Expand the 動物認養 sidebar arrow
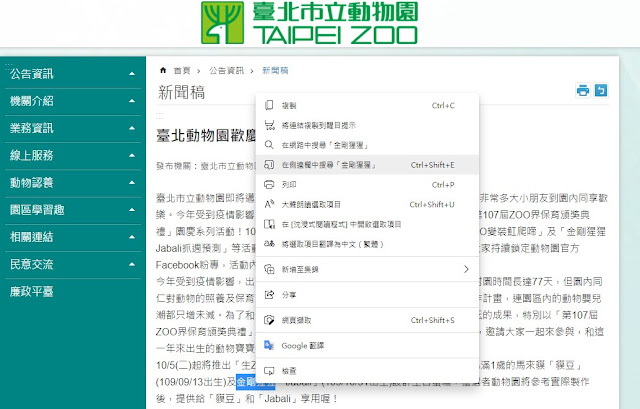Viewport: 640px width, 409px height. coord(131,182)
